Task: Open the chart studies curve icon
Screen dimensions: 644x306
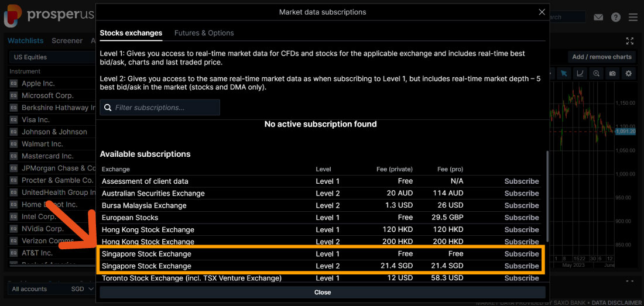Action: [x=580, y=73]
